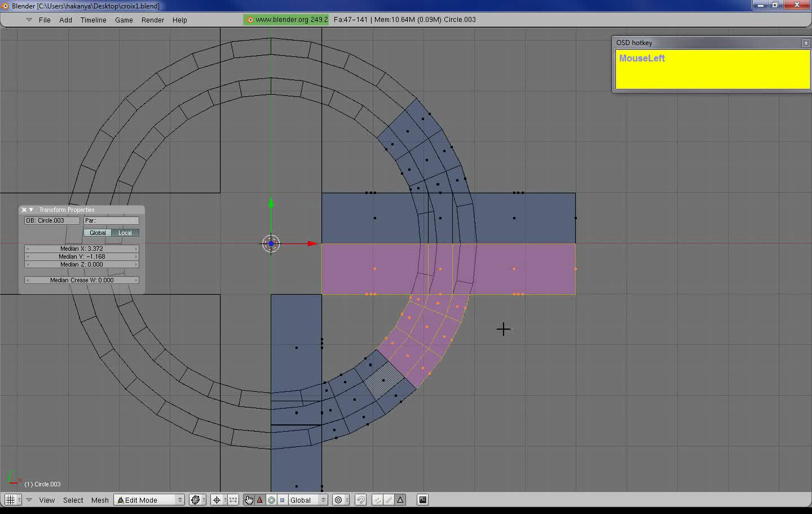Screen dimensions: 812x514
Task: Click the red X-axis manipulator arrow
Action: point(312,243)
